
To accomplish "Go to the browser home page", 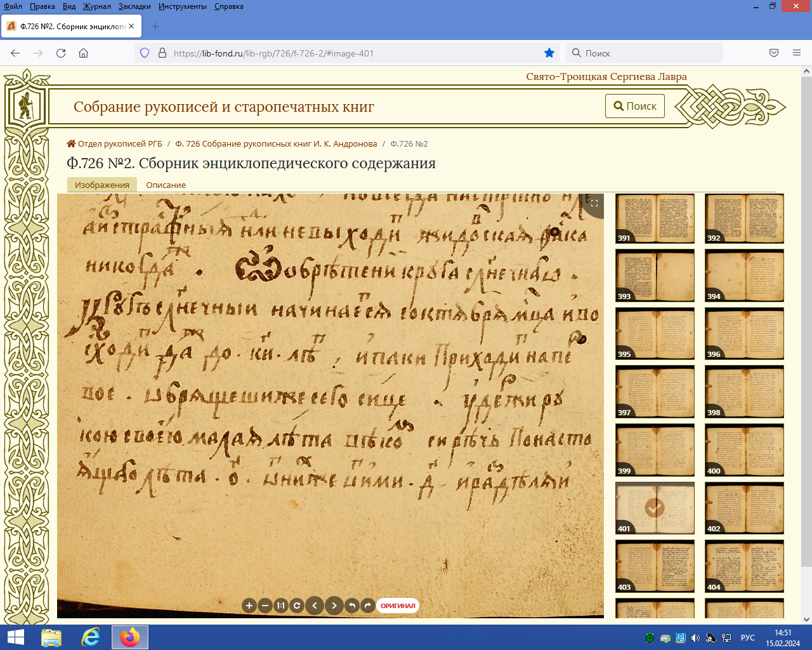I will click(x=83, y=53).
